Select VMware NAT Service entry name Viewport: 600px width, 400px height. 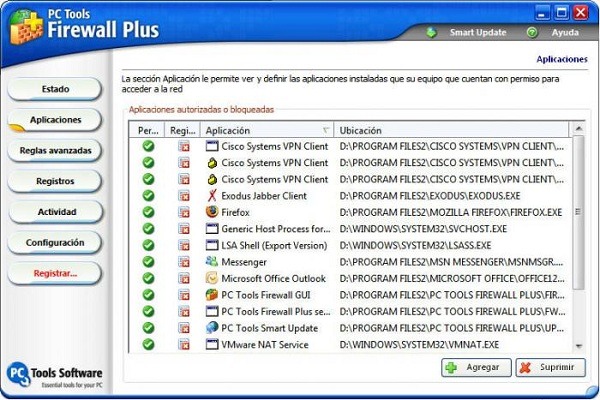(265, 344)
